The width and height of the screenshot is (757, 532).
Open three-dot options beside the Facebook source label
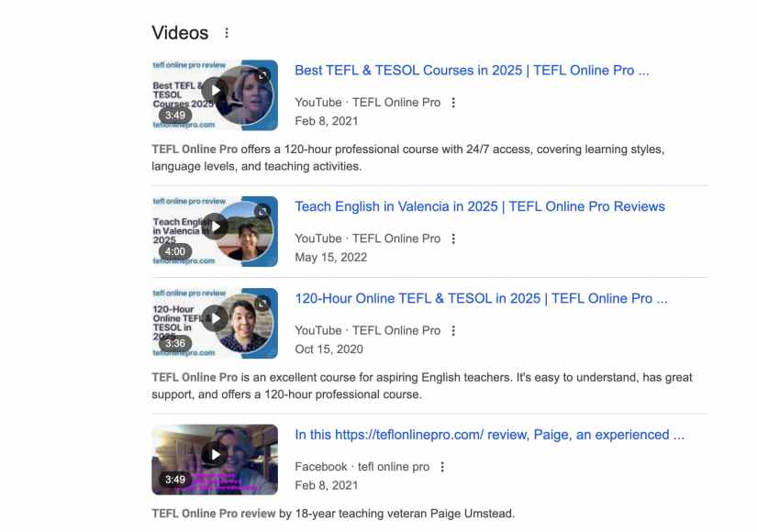pyautogui.click(x=441, y=466)
